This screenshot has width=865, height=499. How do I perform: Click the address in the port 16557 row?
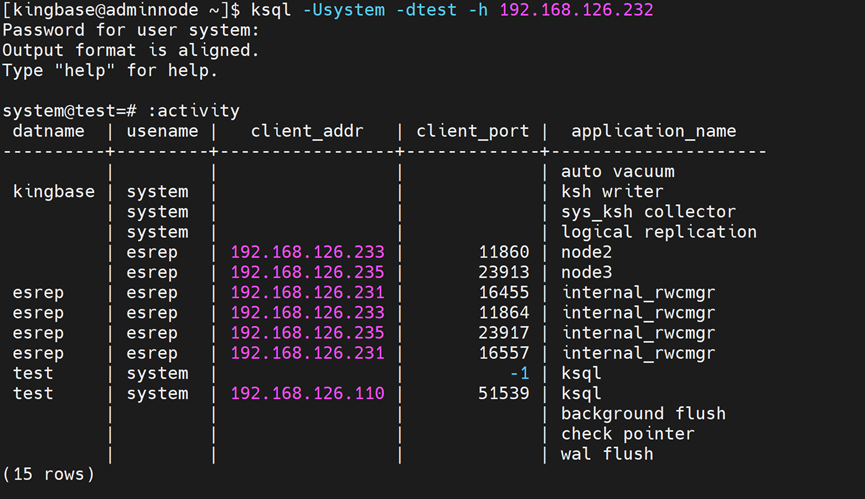307,353
